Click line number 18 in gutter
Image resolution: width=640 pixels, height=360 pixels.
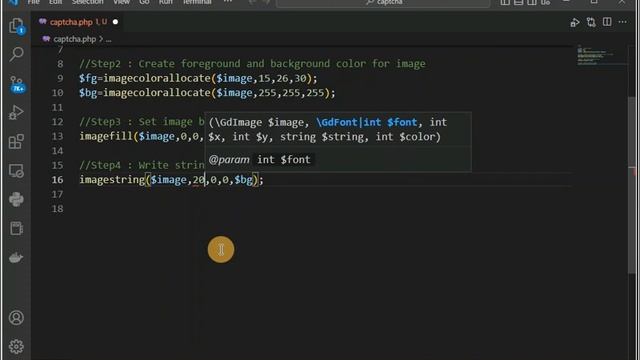pos(58,209)
